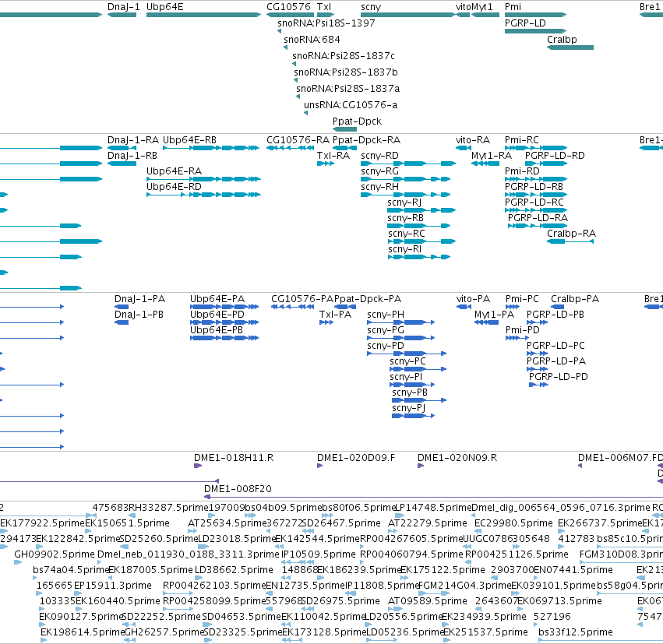Click the PGRP-LD-PD protein label
663x644 pixels.
click(x=559, y=377)
